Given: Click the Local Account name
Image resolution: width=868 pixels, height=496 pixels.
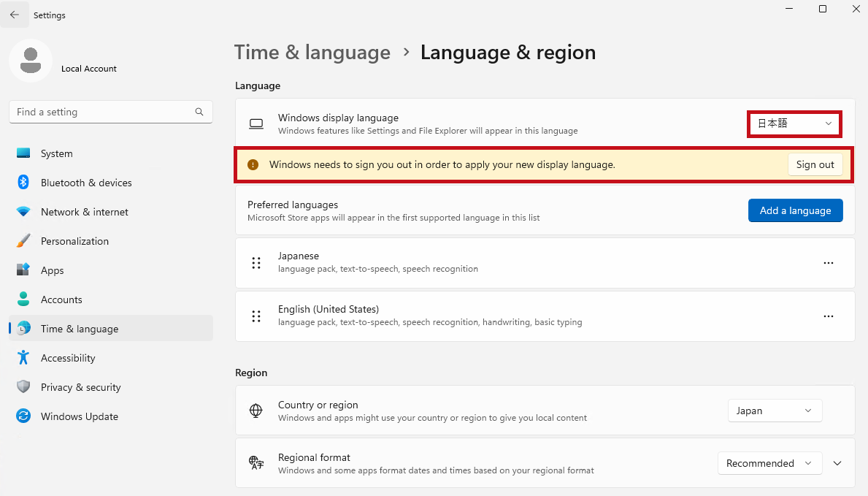Looking at the screenshot, I should pyautogui.click(x=88, y=69).
